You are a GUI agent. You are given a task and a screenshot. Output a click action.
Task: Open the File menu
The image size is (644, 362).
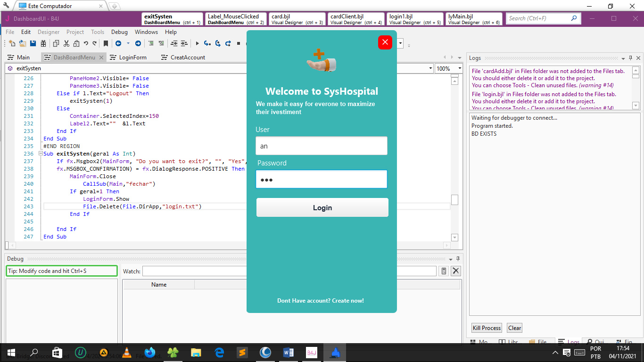(10, 32)
